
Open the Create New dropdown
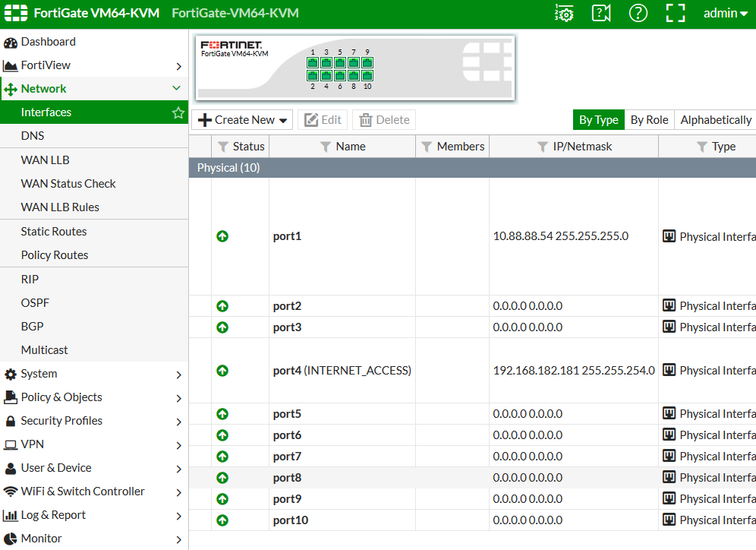point(244,120)
